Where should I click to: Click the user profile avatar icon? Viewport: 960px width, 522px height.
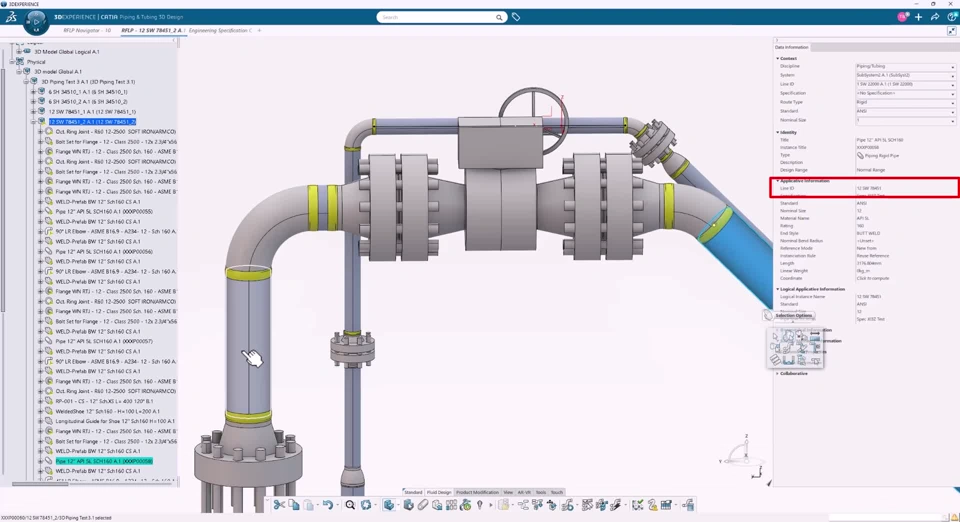point(902,17)
